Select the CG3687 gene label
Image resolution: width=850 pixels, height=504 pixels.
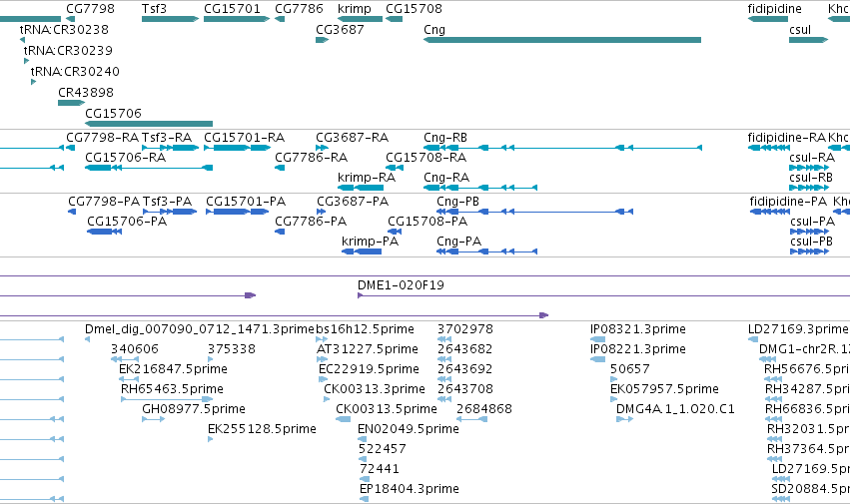pyautogui.click(x=340, y=29)
